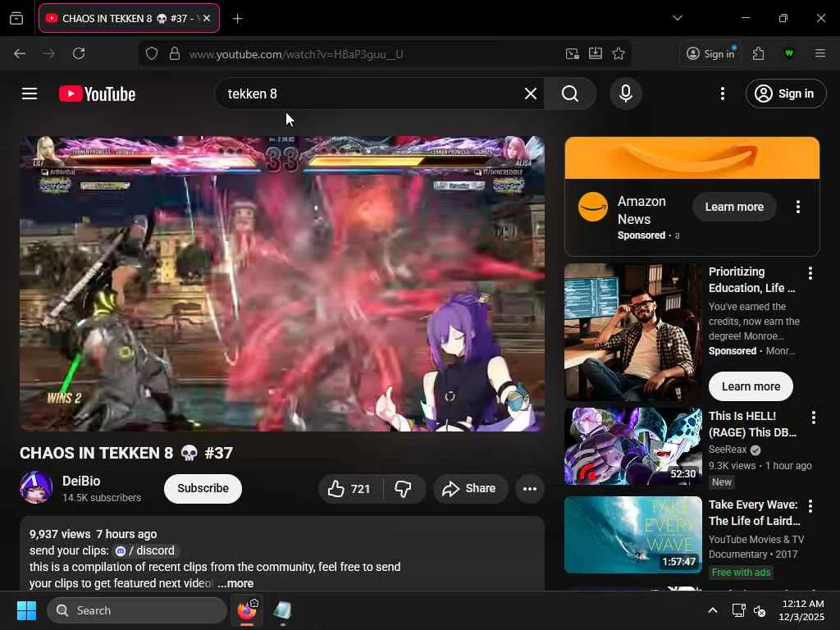Like the video with 721 likes
Viewport: 840px width, 630px height.
[349, 489]
